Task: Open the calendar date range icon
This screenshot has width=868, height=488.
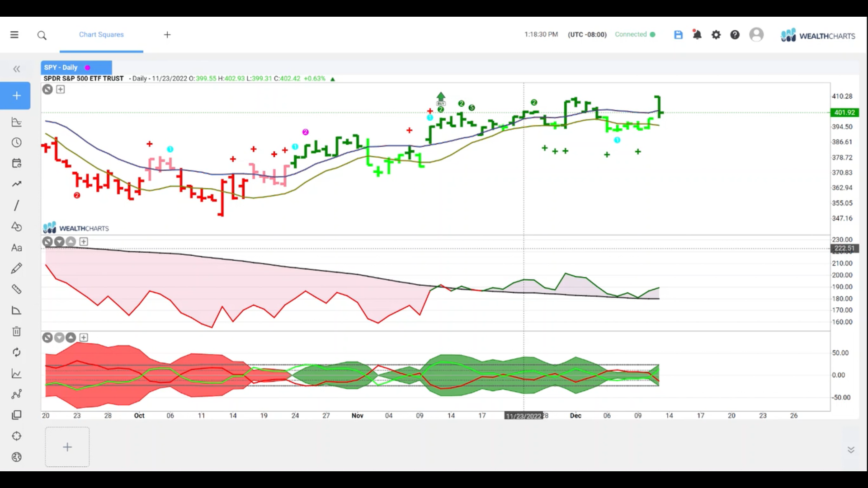Action: pos(17,164)
